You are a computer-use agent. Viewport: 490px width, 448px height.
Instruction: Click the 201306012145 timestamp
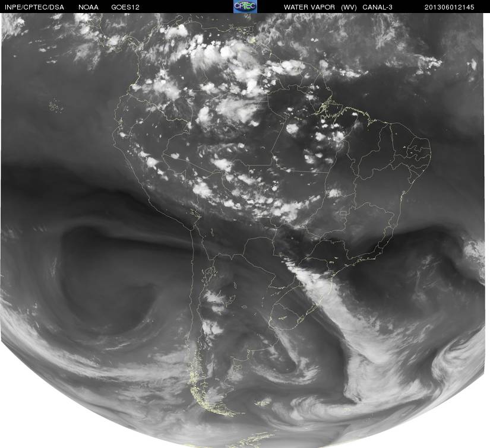click(x=450, y=7)
